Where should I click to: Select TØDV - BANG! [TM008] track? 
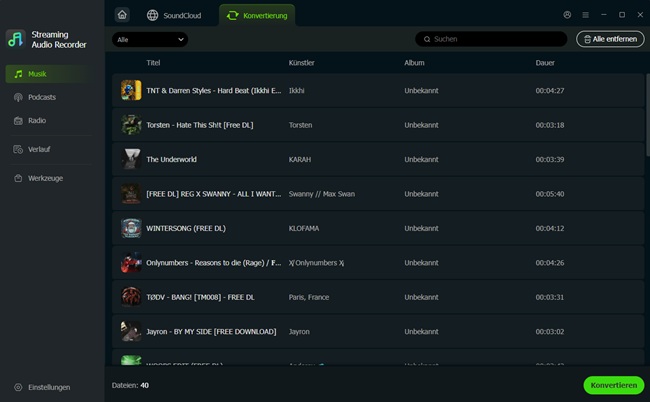pos(200,297)
